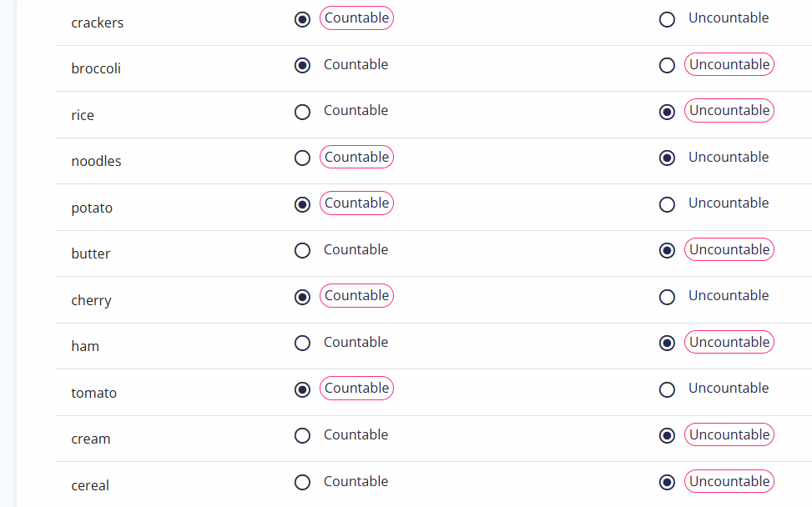Click the Uncountable label for cereal
Image resolution: width=812 pixels, height=507 pixels.
tap(729, 482)
